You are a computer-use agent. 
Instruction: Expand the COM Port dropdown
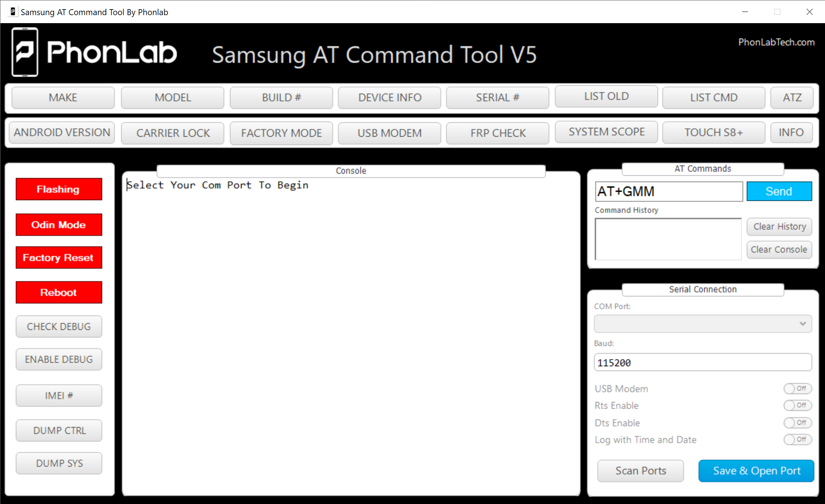click(703, 324)
